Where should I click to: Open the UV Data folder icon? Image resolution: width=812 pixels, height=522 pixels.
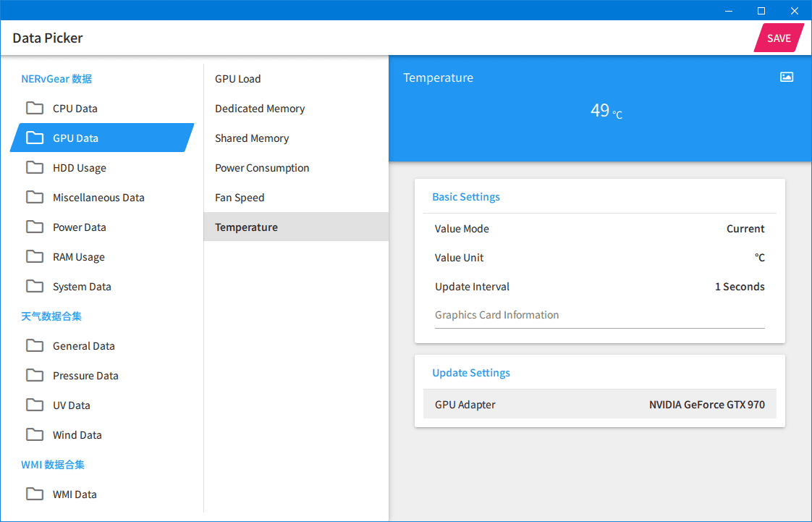pos(35,405)
